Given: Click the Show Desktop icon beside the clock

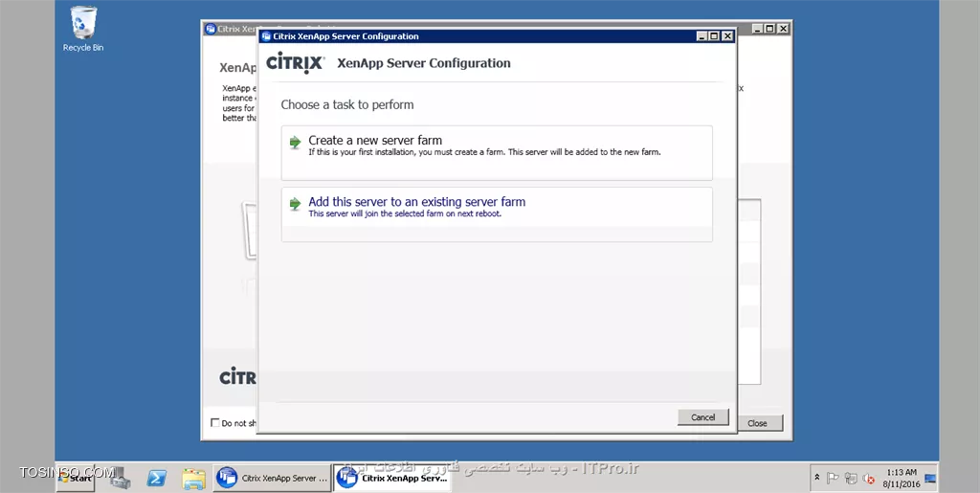Looking at the screenshot, I should tap(930, 479).
